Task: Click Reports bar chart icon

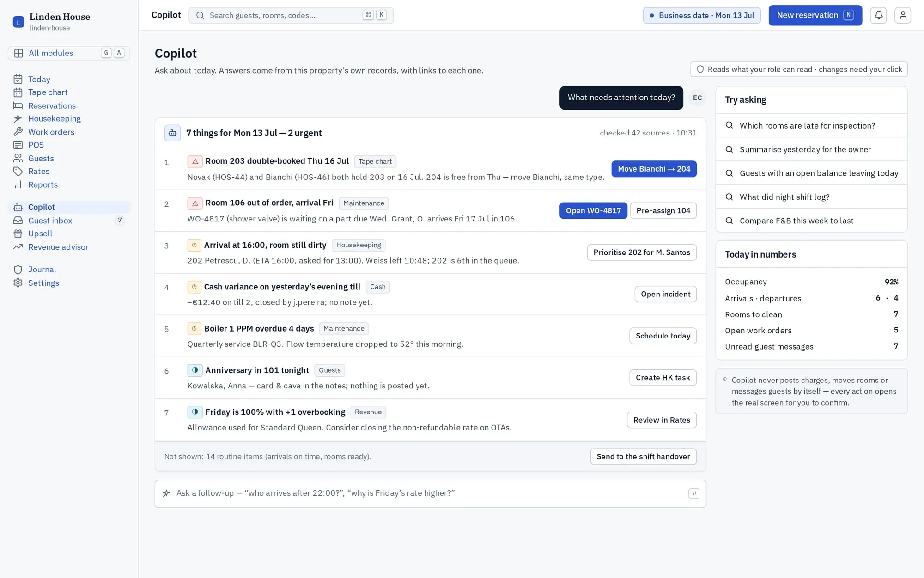Action: coord(18,185)
